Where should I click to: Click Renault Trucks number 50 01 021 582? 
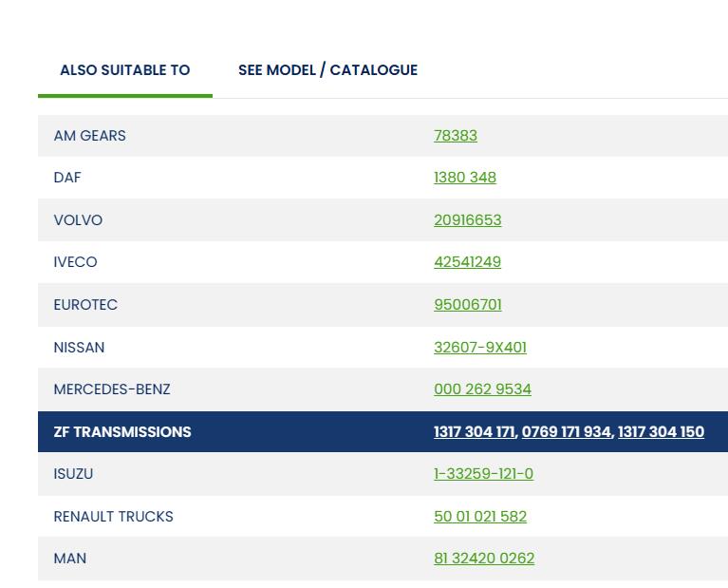(x=479, y=517)
